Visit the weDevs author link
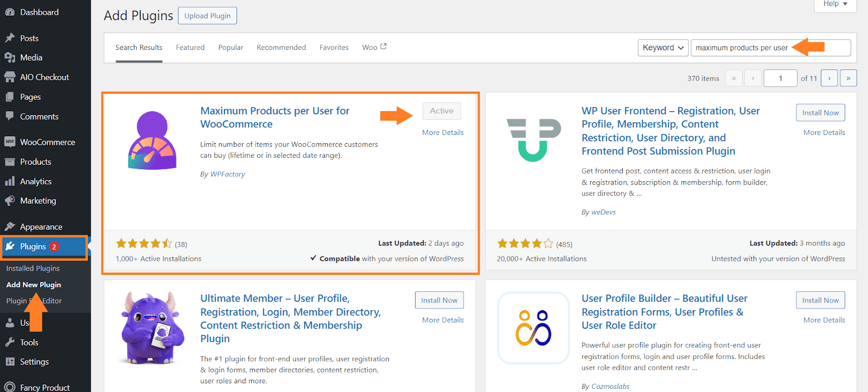This screenshot has width=868, height=392. (x=603, y=212)
